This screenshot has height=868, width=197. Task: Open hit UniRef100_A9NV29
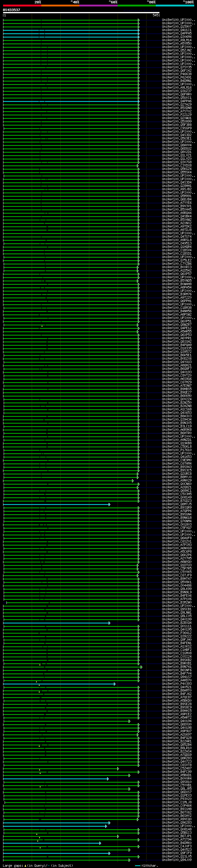(x=177, y=481)
